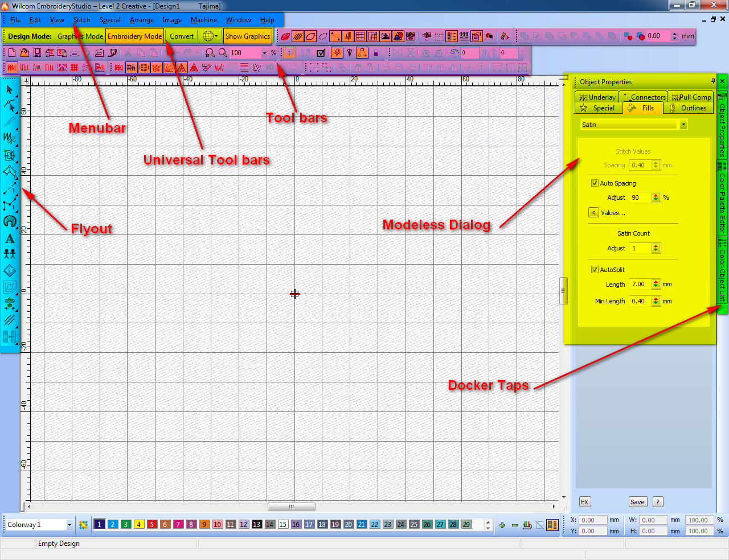This screenshot has height=560, width=729.
Task: Click the Auto Spacing Adjust spinner
Action: pyautogui.click(x=656, y=197)
